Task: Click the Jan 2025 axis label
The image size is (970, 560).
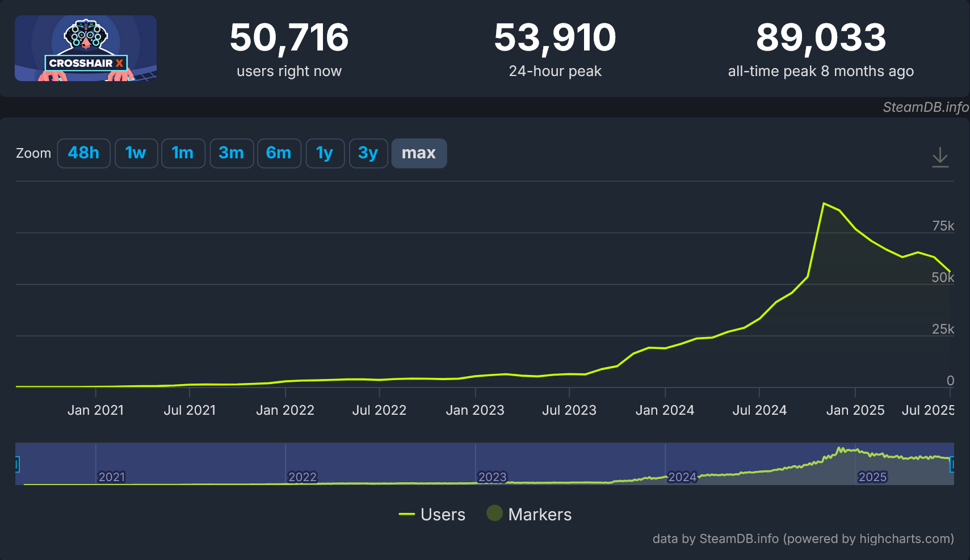Action: coord(855,410)
